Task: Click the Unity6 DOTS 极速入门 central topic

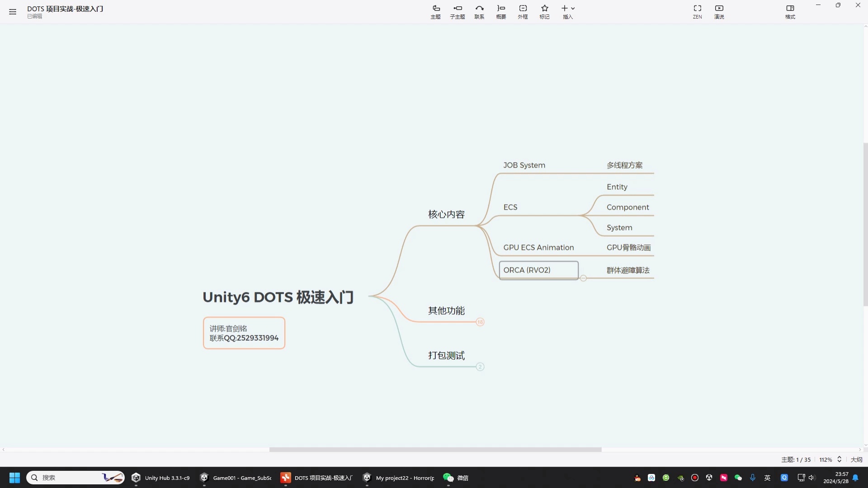Action: [x=278, y=297]
